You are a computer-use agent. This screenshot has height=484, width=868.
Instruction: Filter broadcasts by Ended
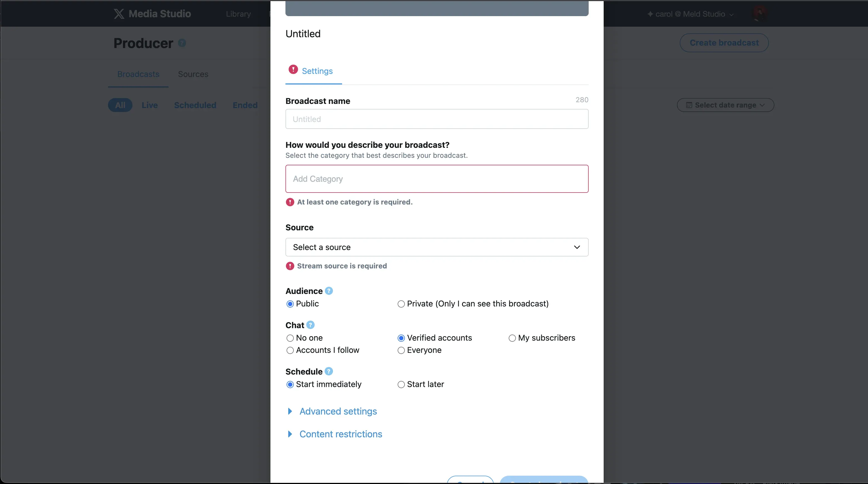pos(245,105)
